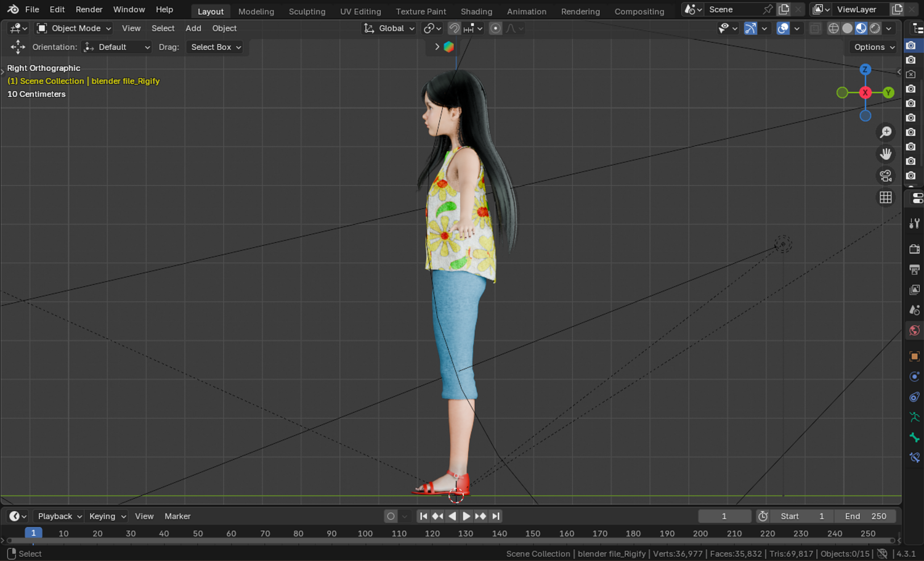Click the new scene duplicate icon

(784, 9)
